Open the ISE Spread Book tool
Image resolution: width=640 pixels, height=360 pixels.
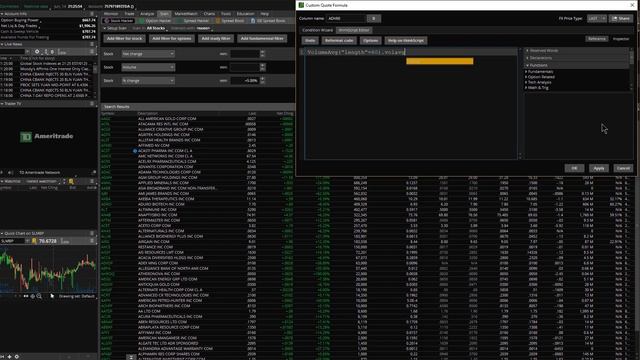(x=268, y=20)
